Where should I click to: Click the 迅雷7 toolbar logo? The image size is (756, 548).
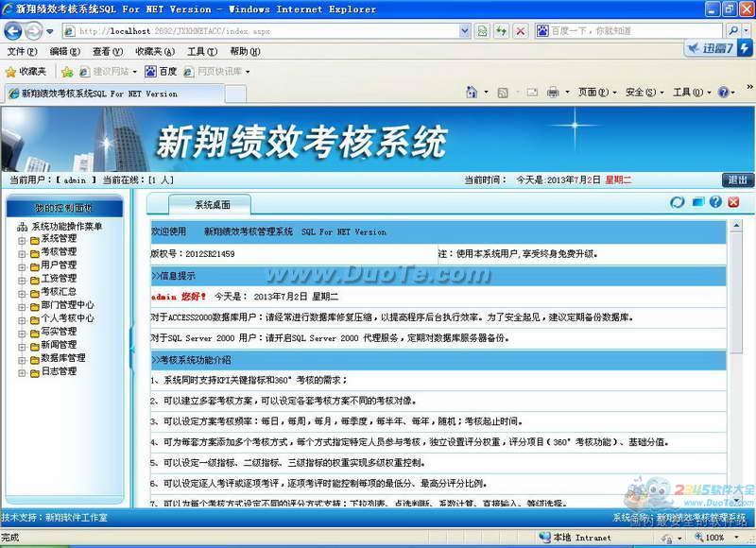(x=718, y=49)
